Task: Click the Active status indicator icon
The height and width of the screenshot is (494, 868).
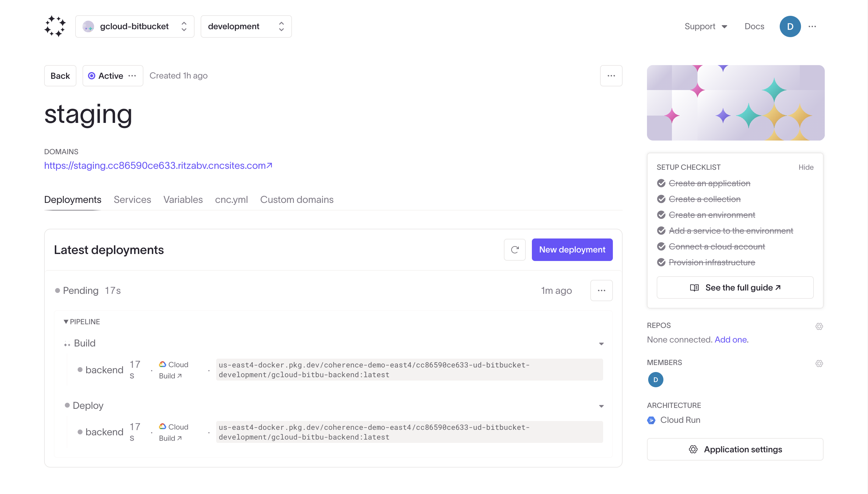Action: pyautogui.click(x=92, y=76)
